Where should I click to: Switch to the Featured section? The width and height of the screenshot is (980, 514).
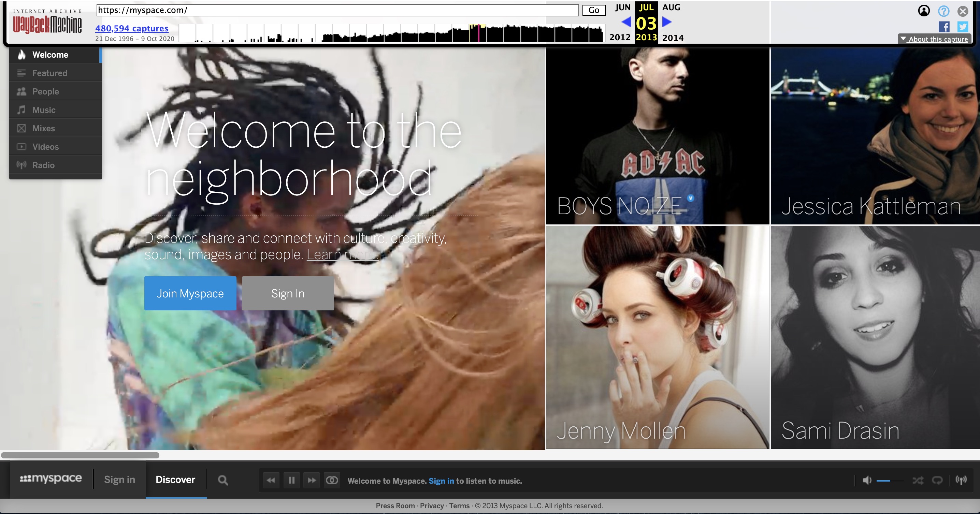pos(49,73)
